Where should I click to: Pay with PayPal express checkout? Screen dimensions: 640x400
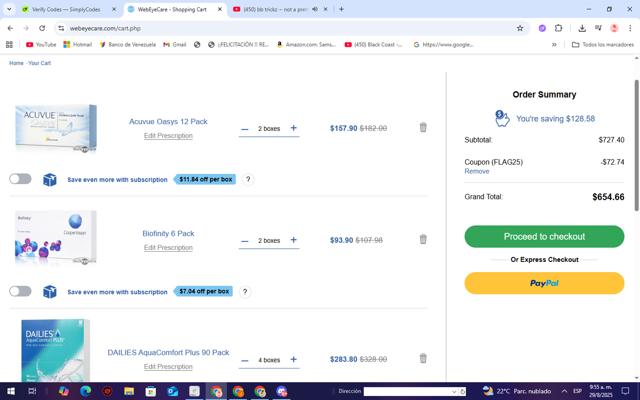pos(544,283)
